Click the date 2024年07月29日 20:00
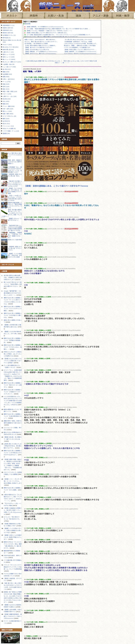Screen dimensions: 135x644 pyautogui.click(x=32, y=69)
